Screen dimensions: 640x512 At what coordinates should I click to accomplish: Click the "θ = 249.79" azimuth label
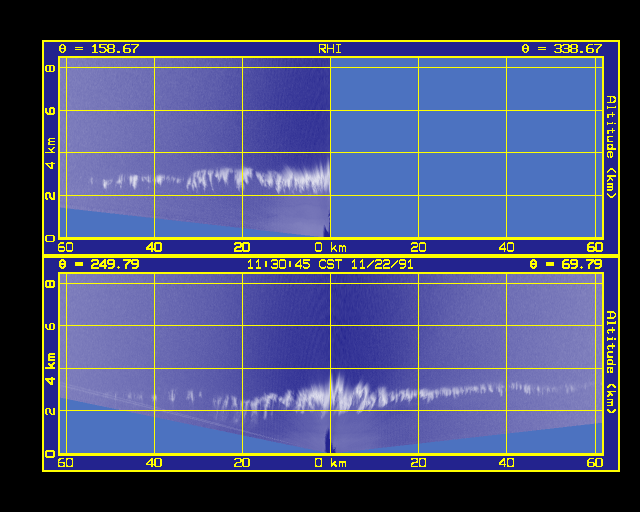pos(99,264)
